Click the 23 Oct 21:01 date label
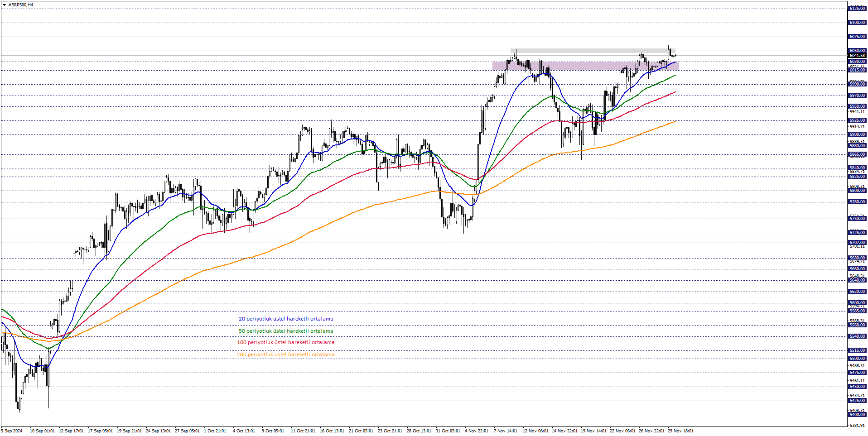 tap(390, 431)
